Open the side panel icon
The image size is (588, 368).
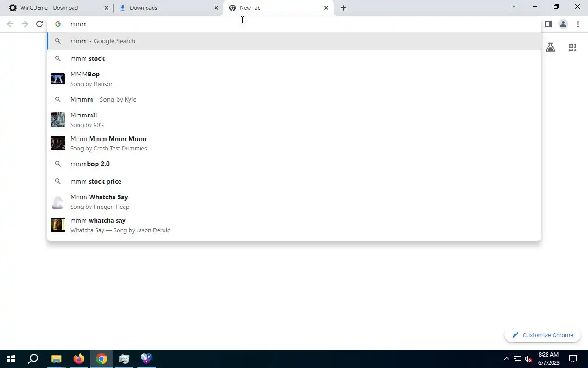pyautogui.click(x=548, y=24)
